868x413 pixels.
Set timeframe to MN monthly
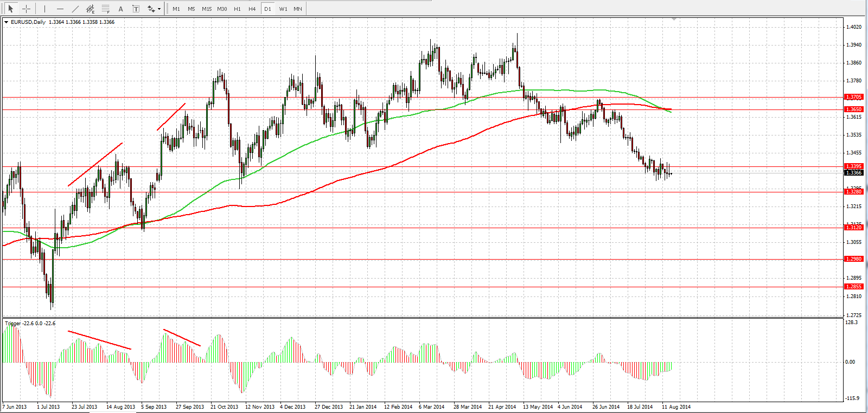point(298,9)
